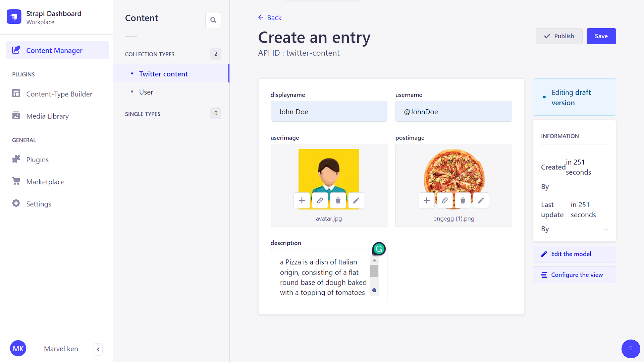
Task: Open the help question mark button
Action: [631, 349]
